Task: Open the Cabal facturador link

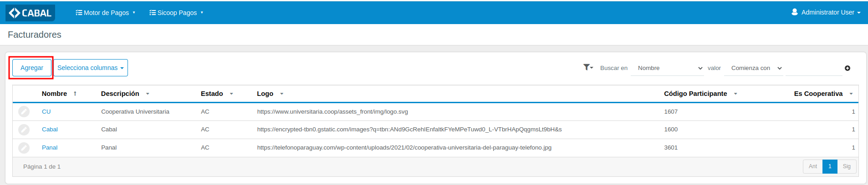Action: coord(50,130)
